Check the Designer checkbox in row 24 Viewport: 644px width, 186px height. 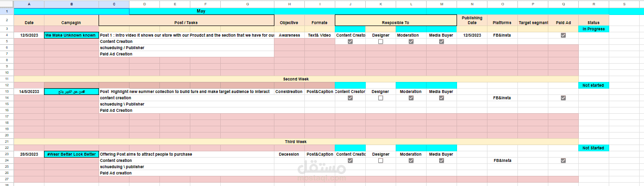click(381, 160)
